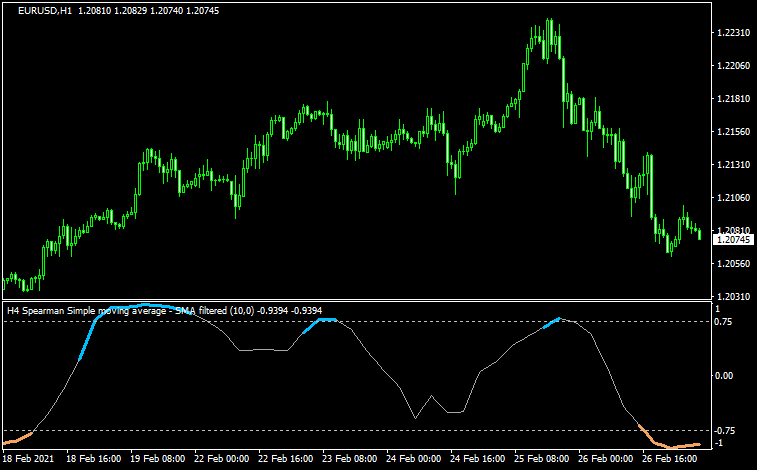The height and width of the screenshot is (470, 757).
Task: Click the highest candlestick peak on chart
Action: coord(549,22)
